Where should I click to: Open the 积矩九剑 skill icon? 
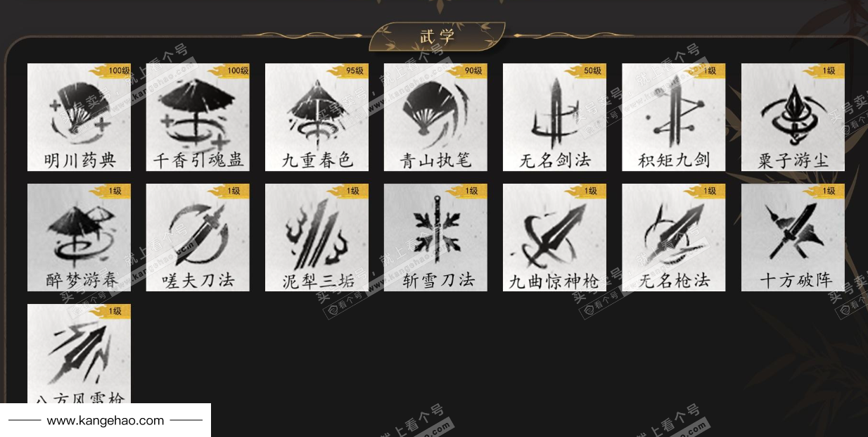point(674,117)
